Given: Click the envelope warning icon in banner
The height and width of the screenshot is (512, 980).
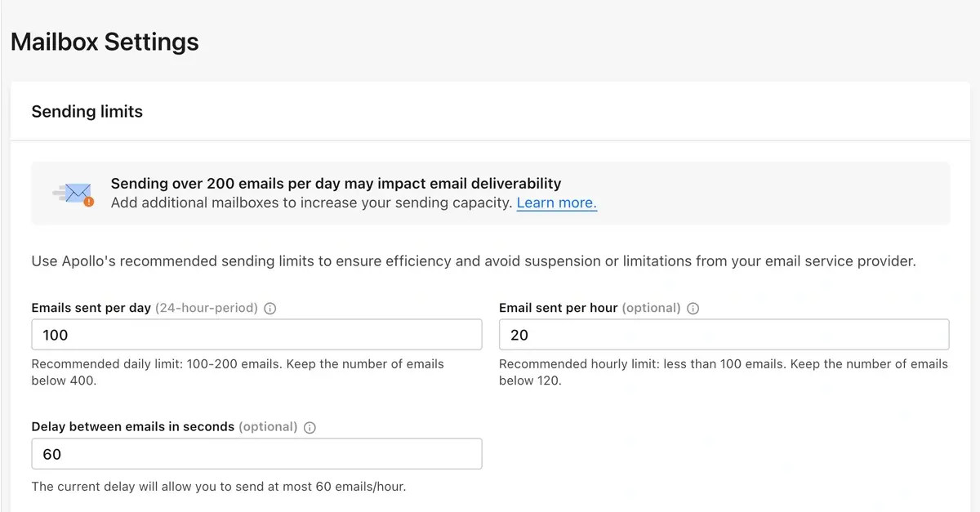Looking at the screenshot, I should point(73,194).
